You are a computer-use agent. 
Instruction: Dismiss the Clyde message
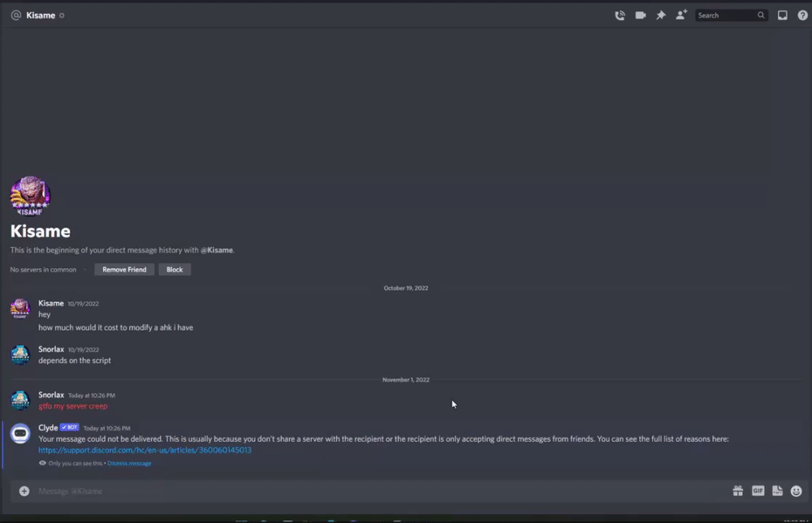(129, 464)
